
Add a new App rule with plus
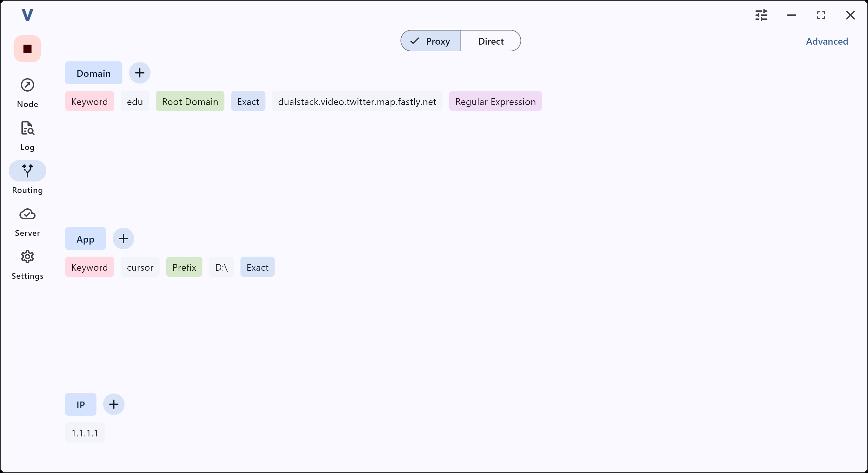pos(123,239)
